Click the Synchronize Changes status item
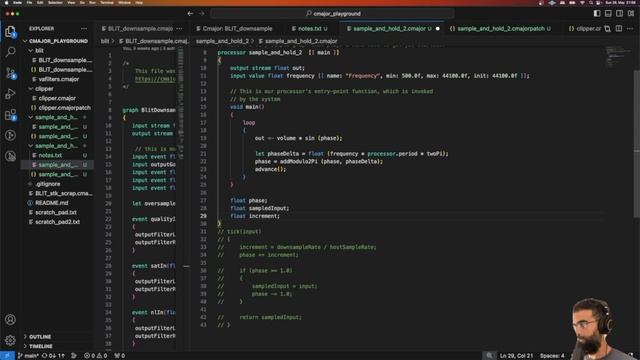Screen dimensions: 640x360 click(x=53, y=356)
